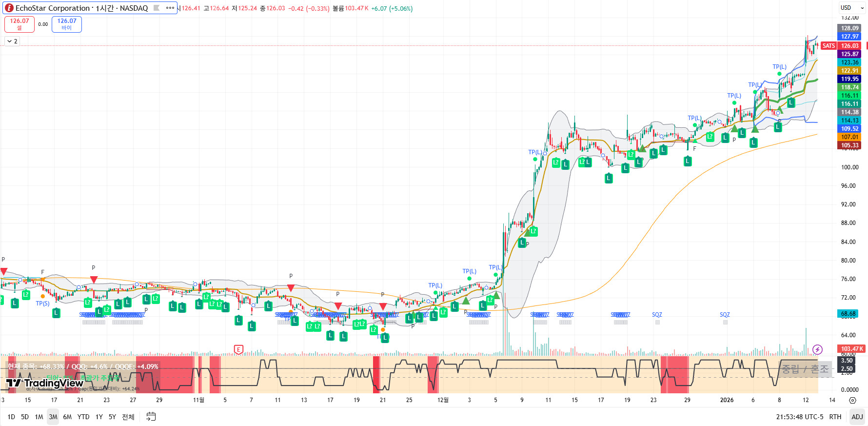This screenshot has height=426, width=868.
Task: Open the go-to-date calendar icon
Action: click(151, 417)
